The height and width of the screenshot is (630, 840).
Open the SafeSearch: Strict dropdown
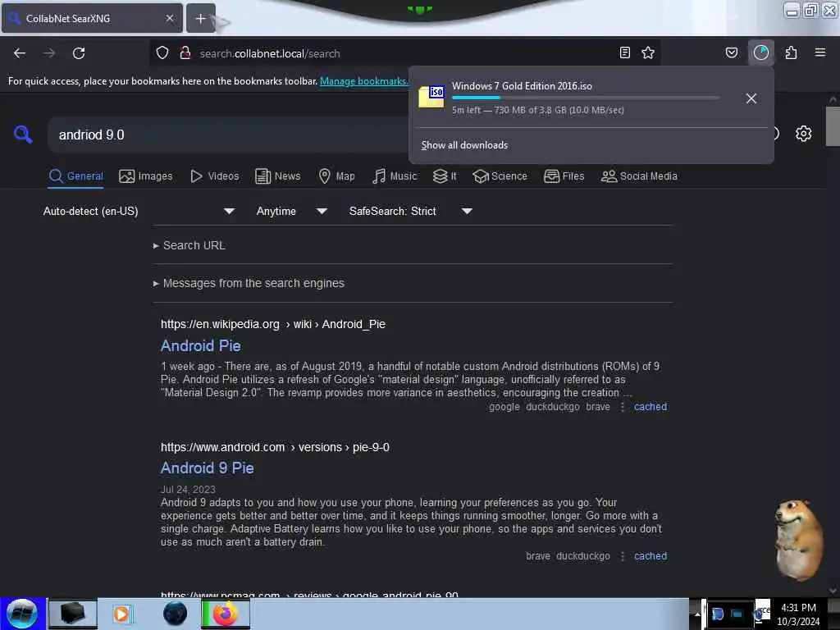(410, 211)
